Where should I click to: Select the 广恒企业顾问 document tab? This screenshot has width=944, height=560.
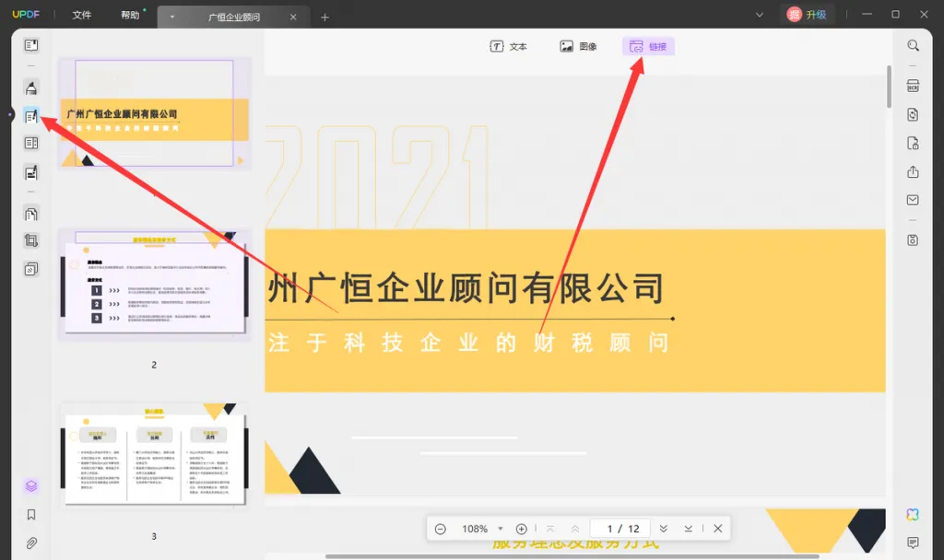coord(234,17)
